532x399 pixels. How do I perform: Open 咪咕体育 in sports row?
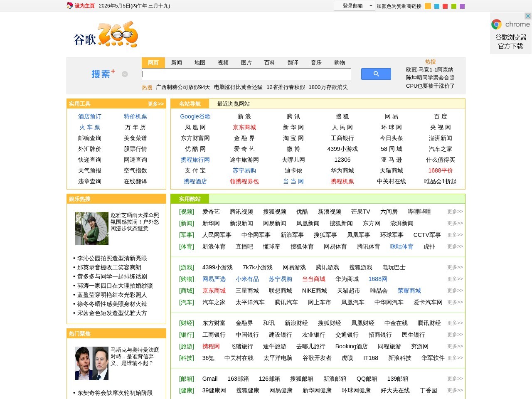tap(402, 246)
